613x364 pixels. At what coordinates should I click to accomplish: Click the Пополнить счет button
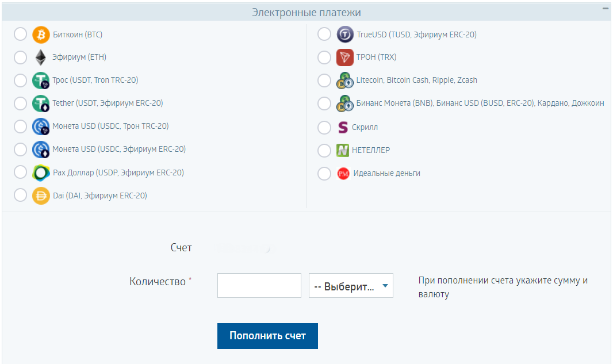(x=267, y=336)
